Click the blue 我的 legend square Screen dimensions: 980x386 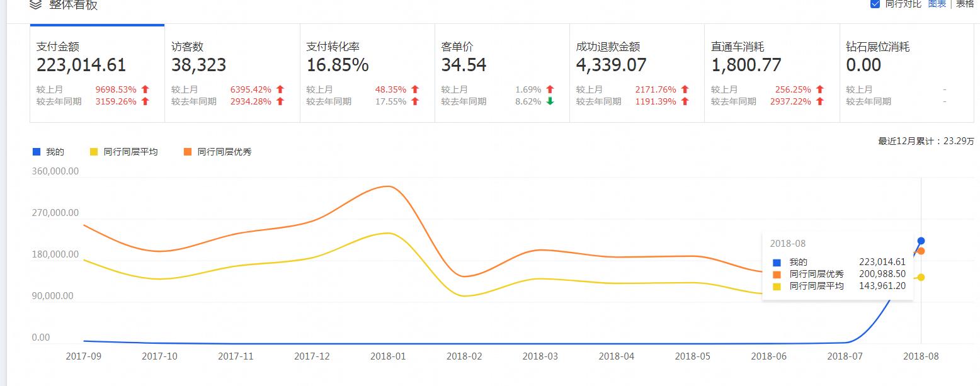(x=38, y=151)
